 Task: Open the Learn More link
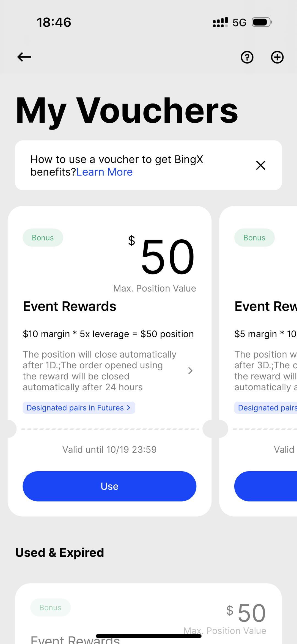tap(105, 172)
